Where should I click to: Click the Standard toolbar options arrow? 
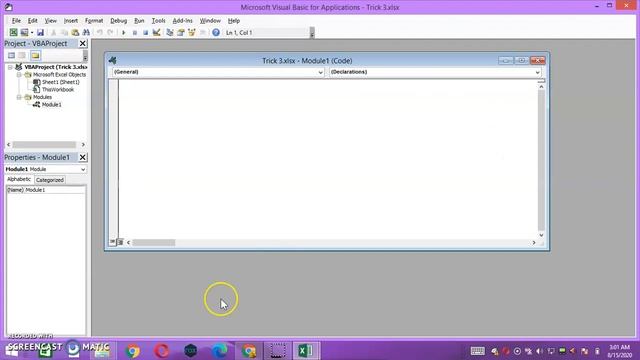coord(312,33)
